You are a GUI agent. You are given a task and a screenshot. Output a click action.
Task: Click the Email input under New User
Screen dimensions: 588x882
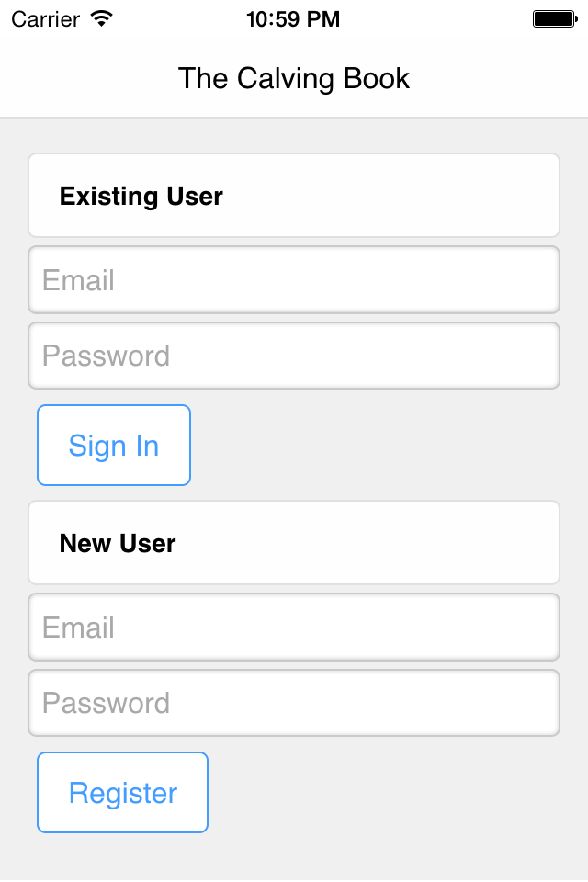(x=294, y=628)
